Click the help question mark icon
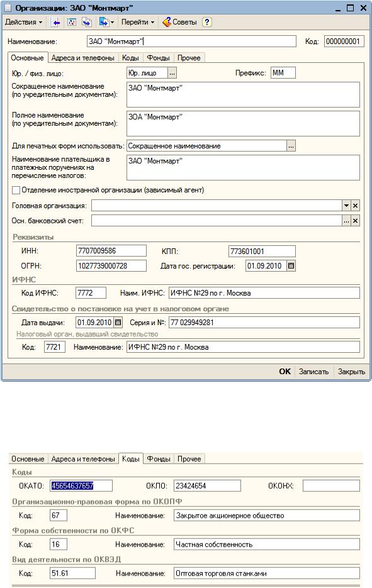Image resolution: width=372 pixels, height=588 pixels. [x=207, y=22]
